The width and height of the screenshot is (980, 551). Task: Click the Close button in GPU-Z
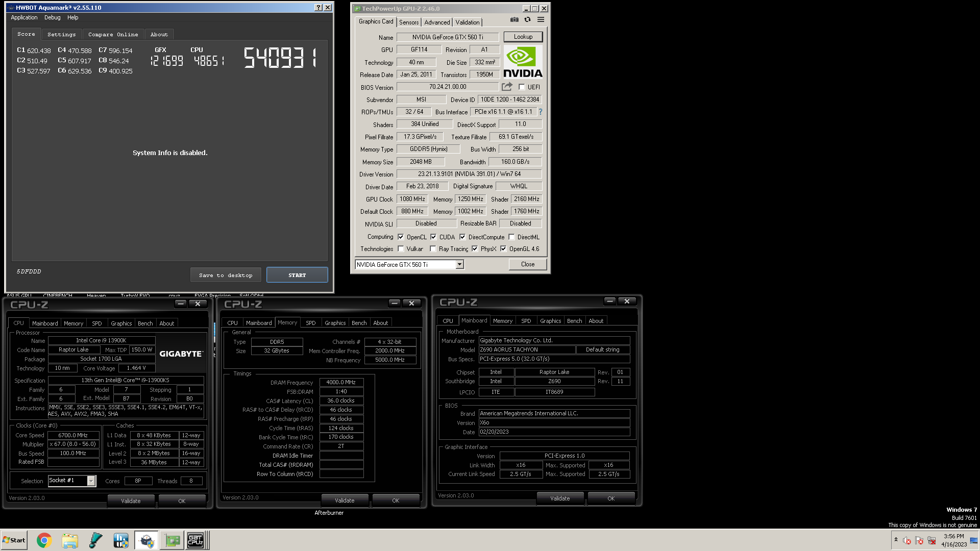pyautogui.click(x=528, y=264)
